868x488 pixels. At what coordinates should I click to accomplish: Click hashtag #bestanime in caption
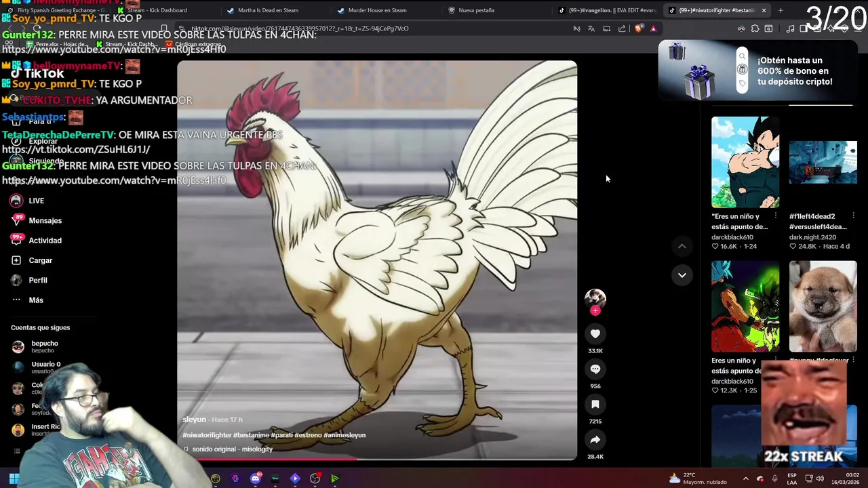click(251, 435)
